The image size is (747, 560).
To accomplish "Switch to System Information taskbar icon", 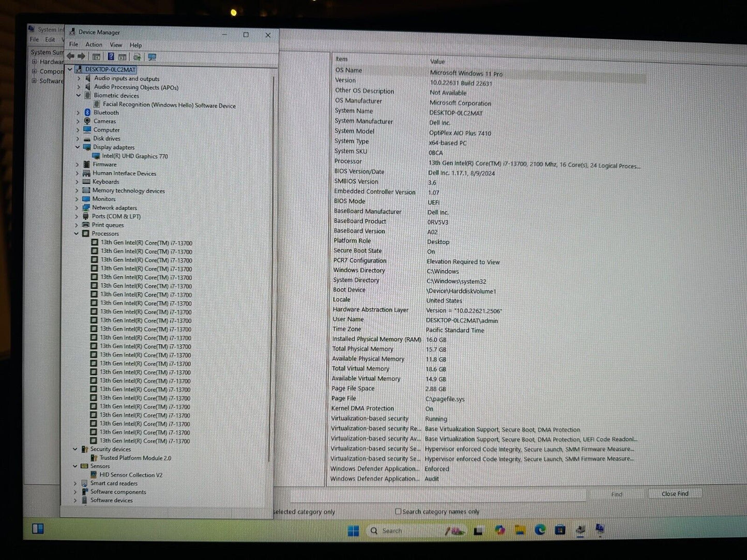I will point(600,529).
